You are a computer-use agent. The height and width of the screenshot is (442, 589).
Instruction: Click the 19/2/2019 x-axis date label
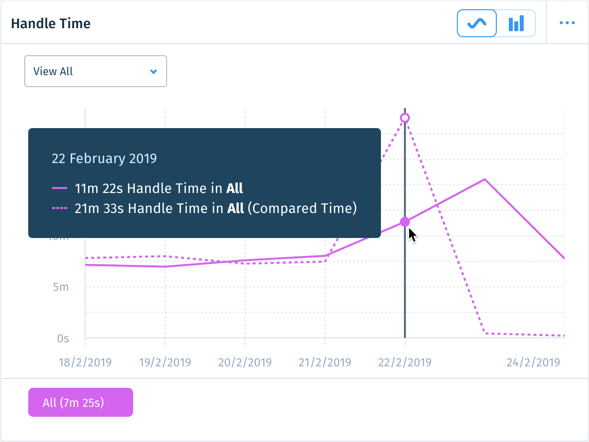165,362
